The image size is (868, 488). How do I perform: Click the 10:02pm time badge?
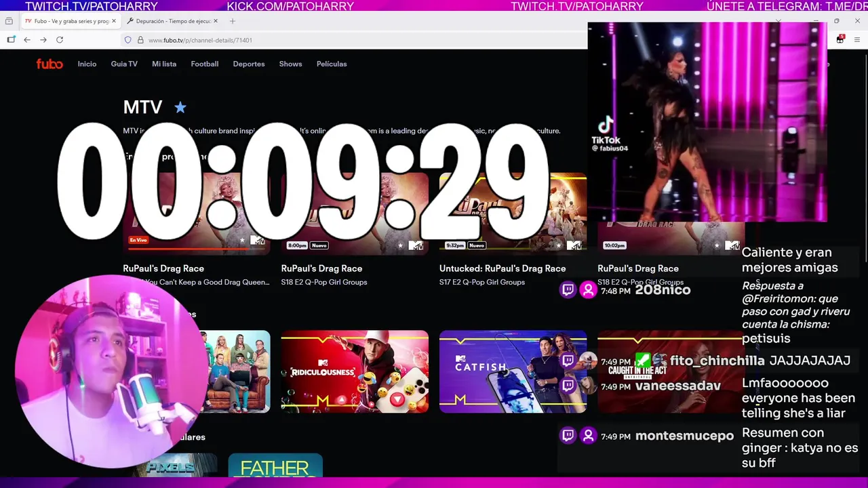(614, 245)
